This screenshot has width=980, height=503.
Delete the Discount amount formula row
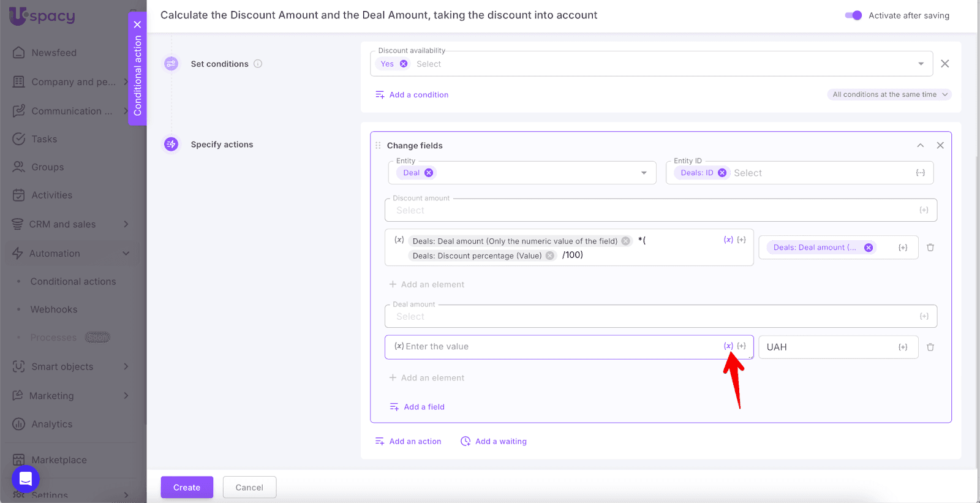[x=930, y=248]
